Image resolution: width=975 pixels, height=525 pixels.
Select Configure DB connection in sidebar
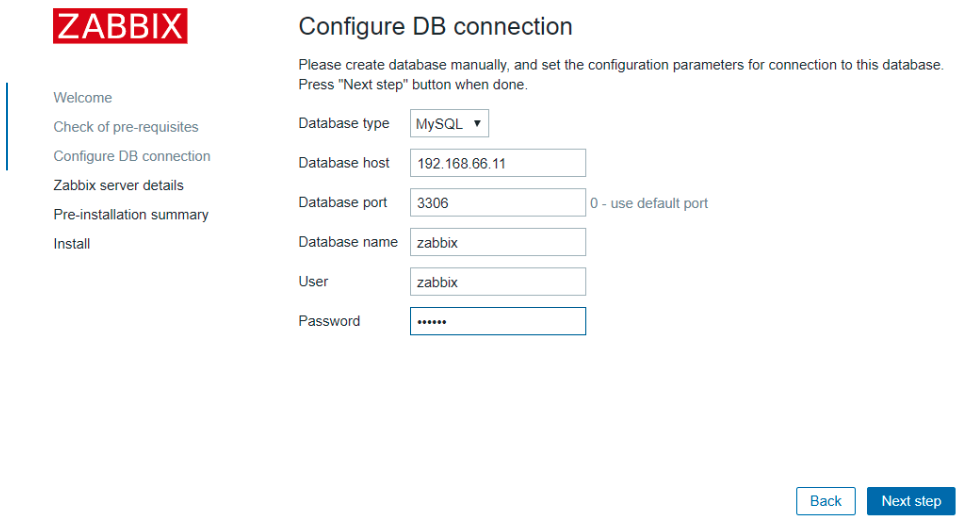(x=132, y=156)
